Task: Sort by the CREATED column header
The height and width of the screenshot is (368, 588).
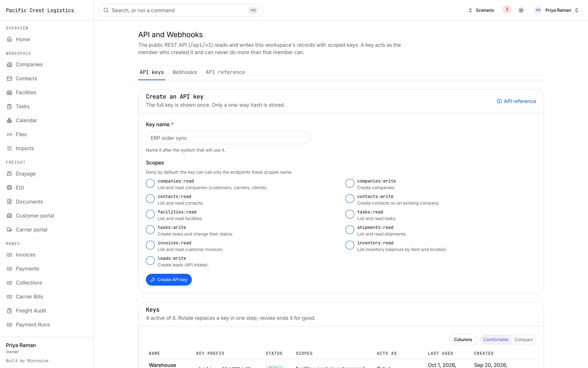Action: pyautogui.click(x=483, y=353)
